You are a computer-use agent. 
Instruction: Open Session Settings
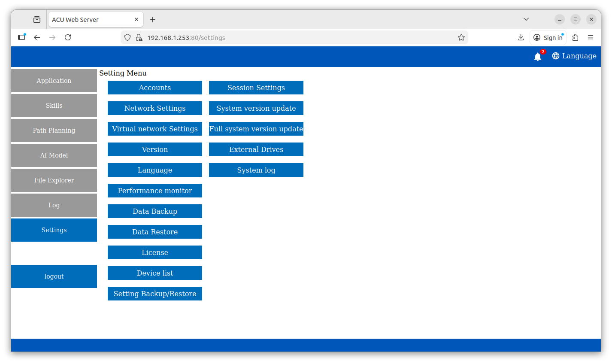coord(256,88)
